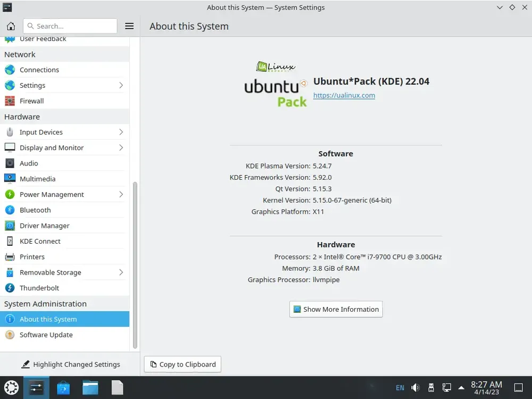This screenshot has height=399, width=532.
Task: Click the Bluetooth icon in sidebar
Action: point(10,210)
